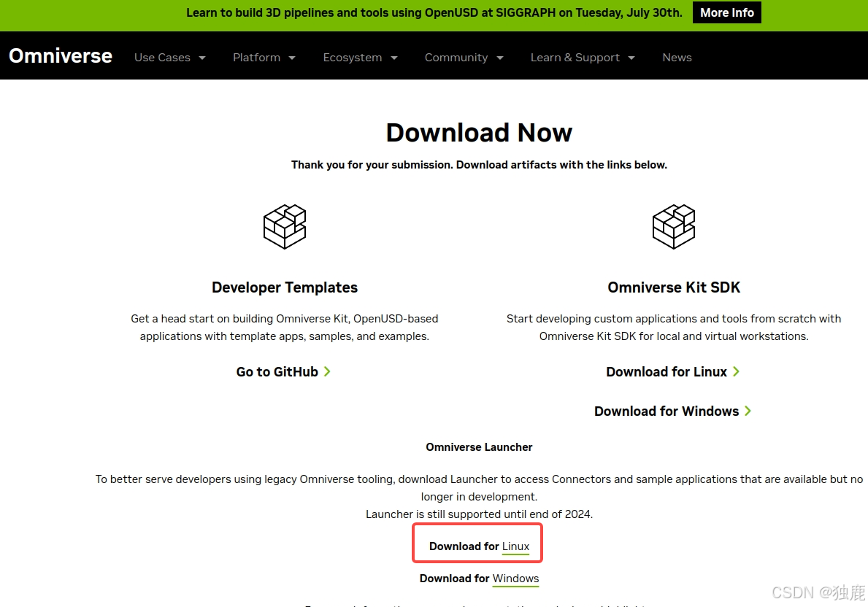Expand the Learn & Support dropdown arrow
Viewport: 868px width, 607px height.
click(631, 58)
